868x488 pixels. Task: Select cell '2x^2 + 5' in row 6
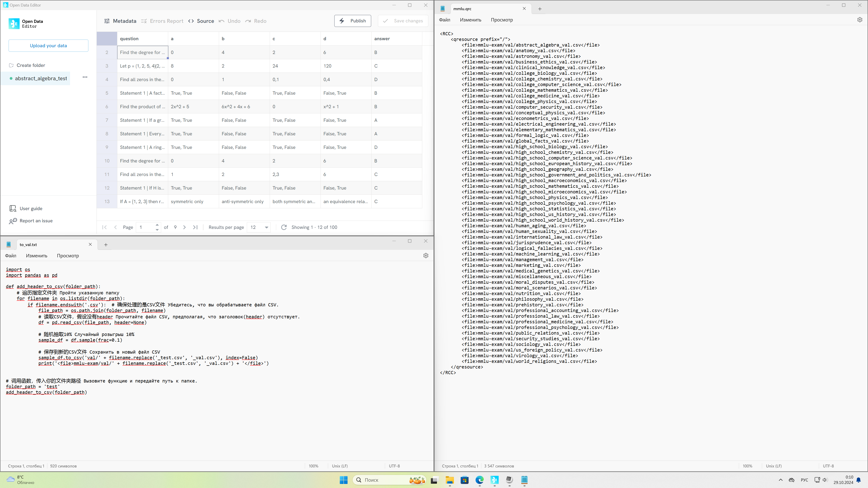click(193, 107)
